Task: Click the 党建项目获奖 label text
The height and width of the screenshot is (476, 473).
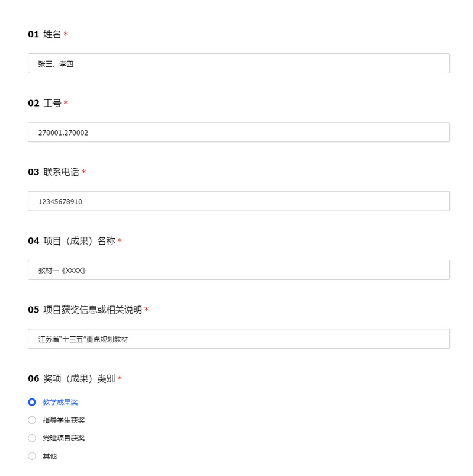Action: point(64,438)
